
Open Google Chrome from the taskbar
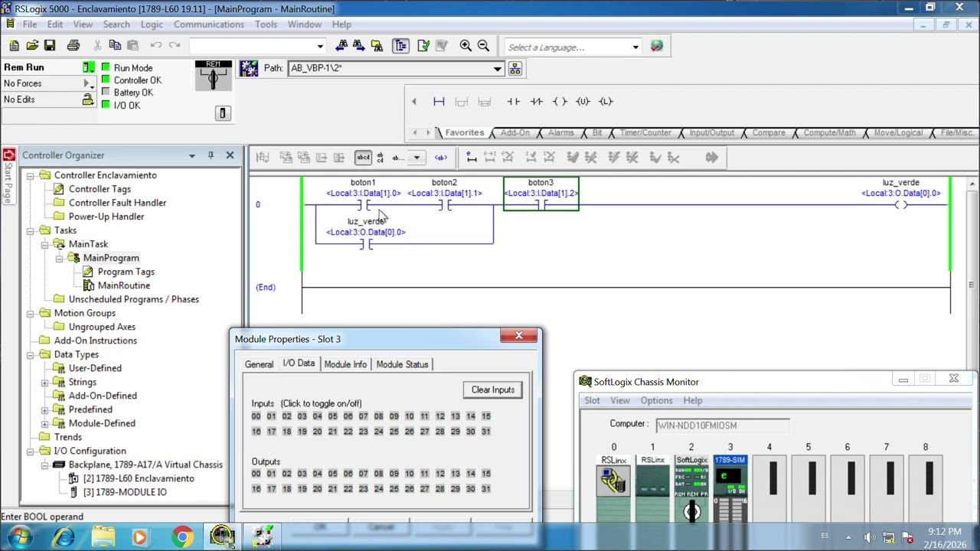(182, 536)
